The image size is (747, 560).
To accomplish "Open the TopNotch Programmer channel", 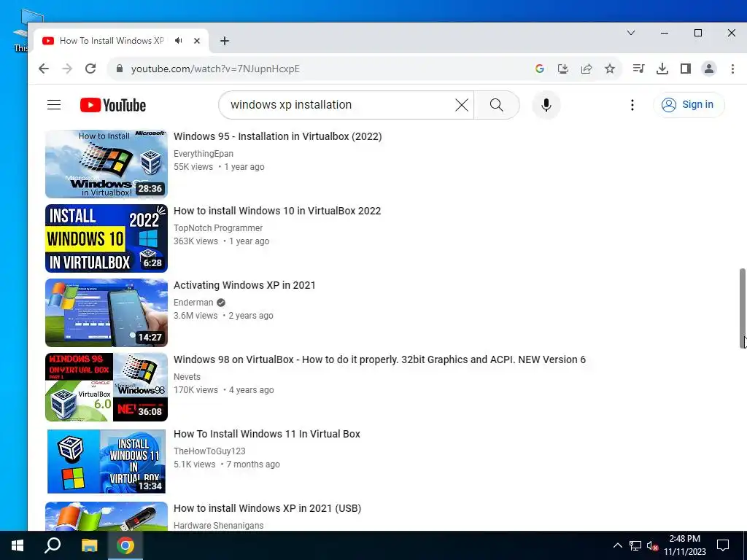I will [x=218, y=228].
